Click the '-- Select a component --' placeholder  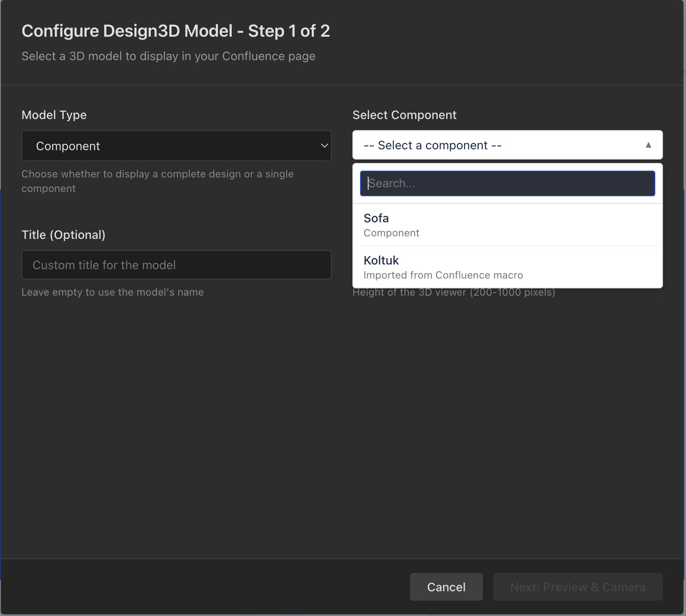[x=432, y=145]
